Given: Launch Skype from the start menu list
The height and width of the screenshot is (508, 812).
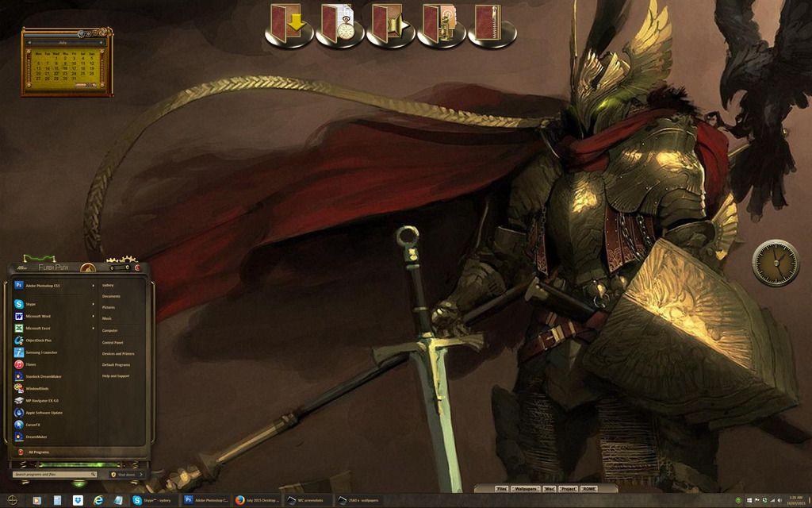Looking at the screenshot, I should coord(54,304).
